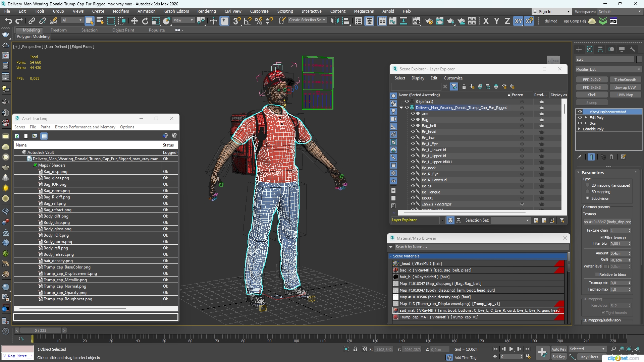Switch to the Utilities command panel tab
Screen dimensions: 644x362
(x=633, y=49)
